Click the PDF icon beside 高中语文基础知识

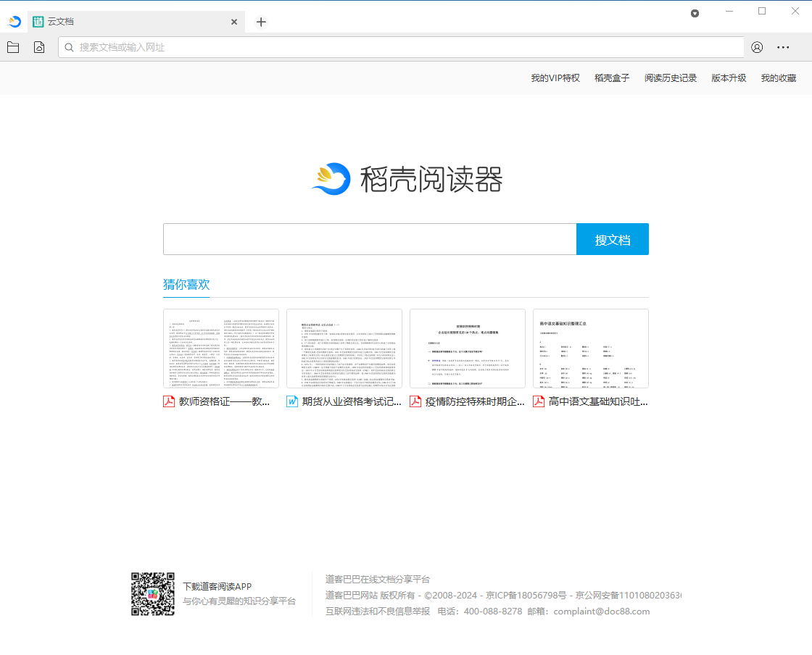(539, 401)
